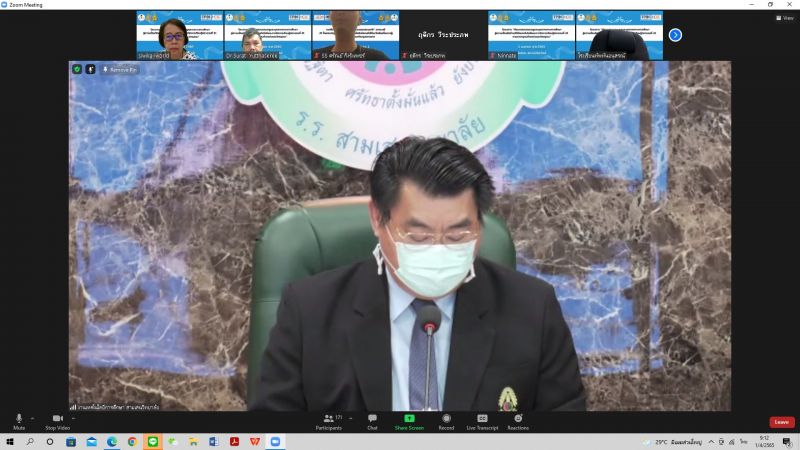
Task: Open video options arrow beside Stop Video
Action: tap(73, 418)
